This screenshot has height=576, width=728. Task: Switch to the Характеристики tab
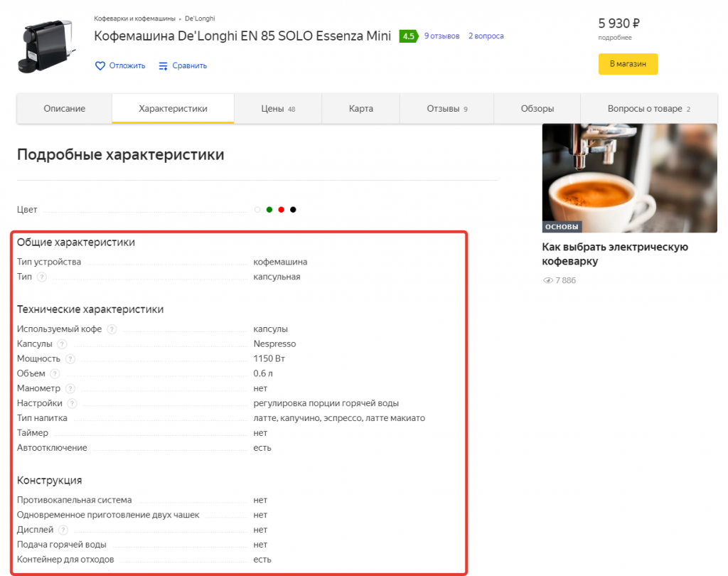(x=173, y=109)
